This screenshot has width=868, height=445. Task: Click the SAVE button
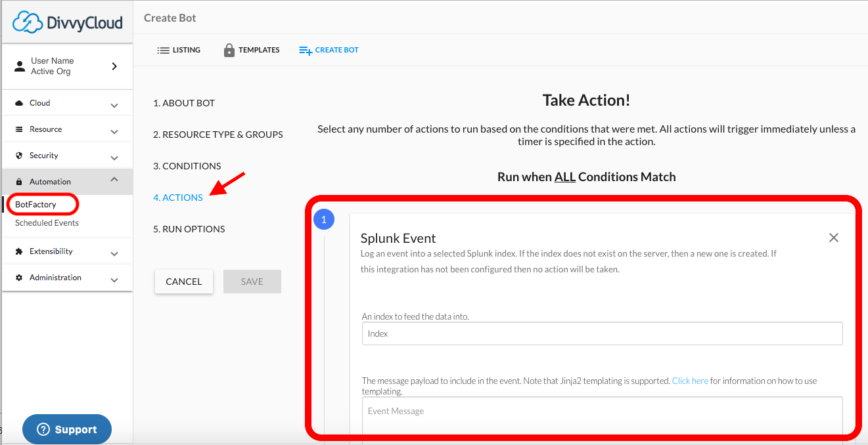(x=252, y=282)
